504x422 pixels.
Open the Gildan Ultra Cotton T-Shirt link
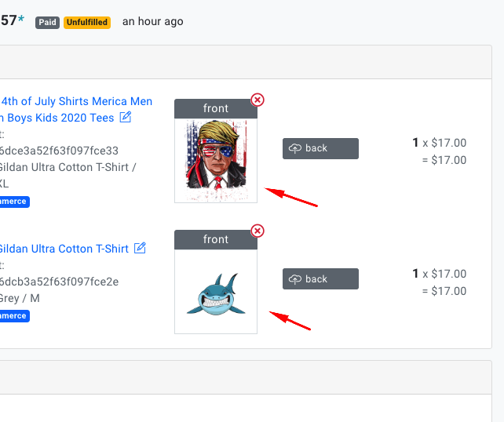pyautogui.click(x=64, y=249)
